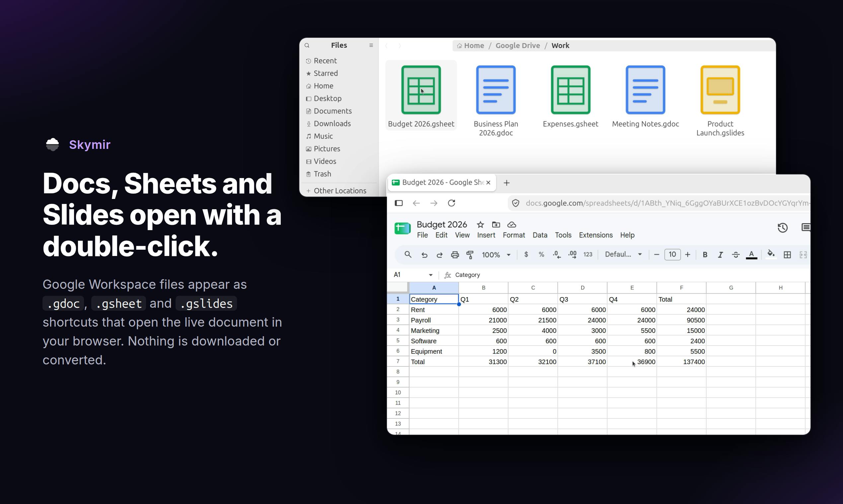Open version history clock icon

(783, 227)
